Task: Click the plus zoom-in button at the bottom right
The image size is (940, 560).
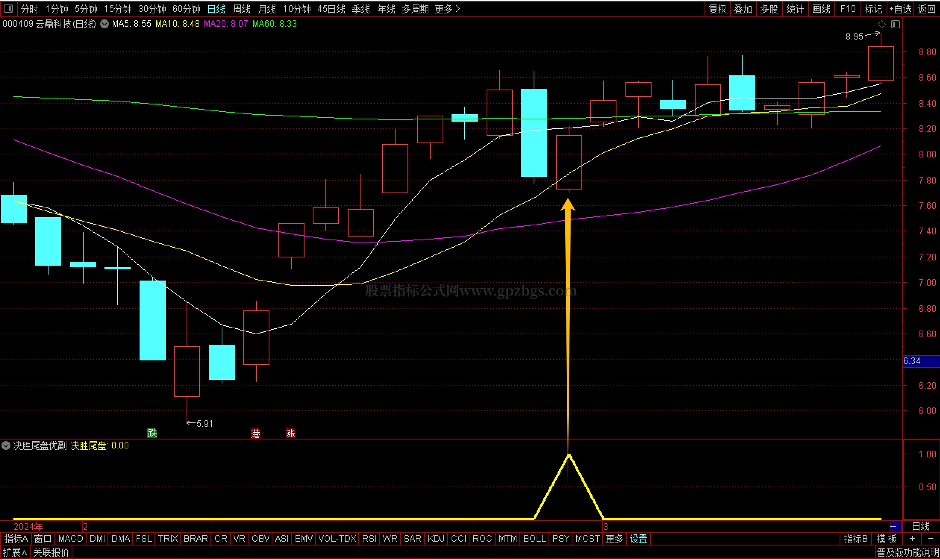Action: pyautogui.click(x=913, y=539)
